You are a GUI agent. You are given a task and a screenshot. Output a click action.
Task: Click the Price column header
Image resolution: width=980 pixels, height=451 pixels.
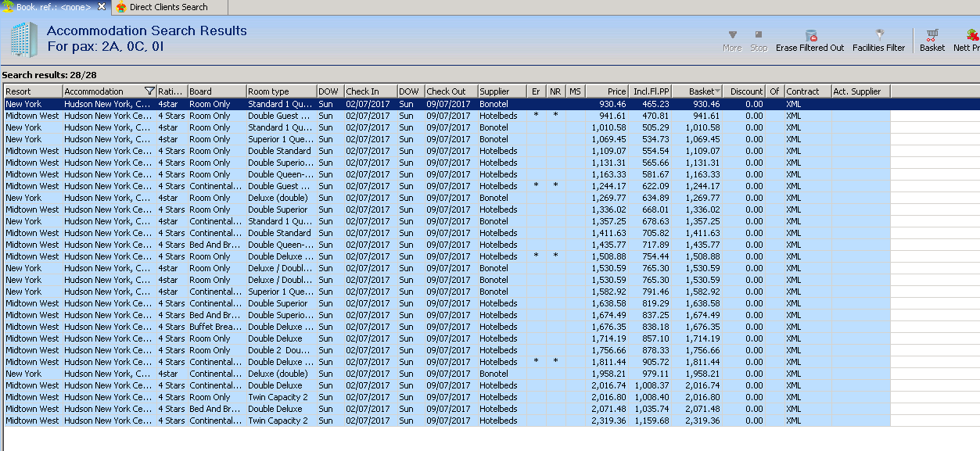[x=607, y=91]
